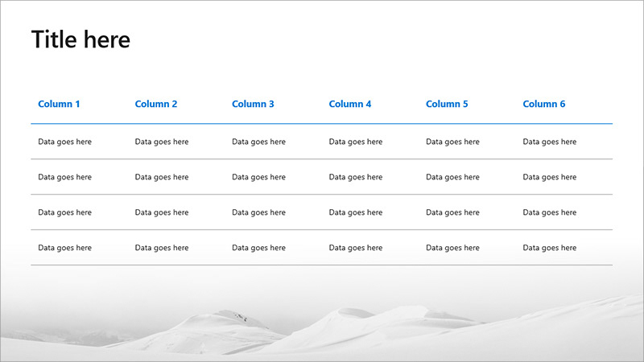Select the Column 2 header
Screen dimensions: 644x362
tap(156, 104)
